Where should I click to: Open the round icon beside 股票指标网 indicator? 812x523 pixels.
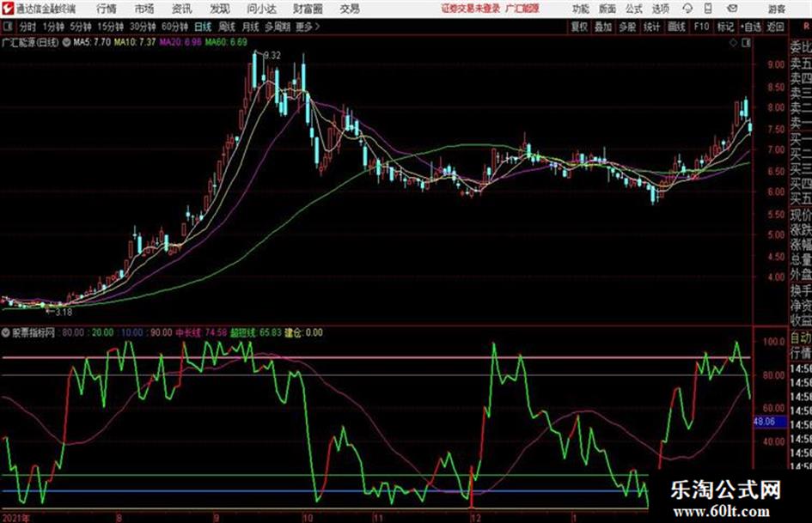coord(6,332)
